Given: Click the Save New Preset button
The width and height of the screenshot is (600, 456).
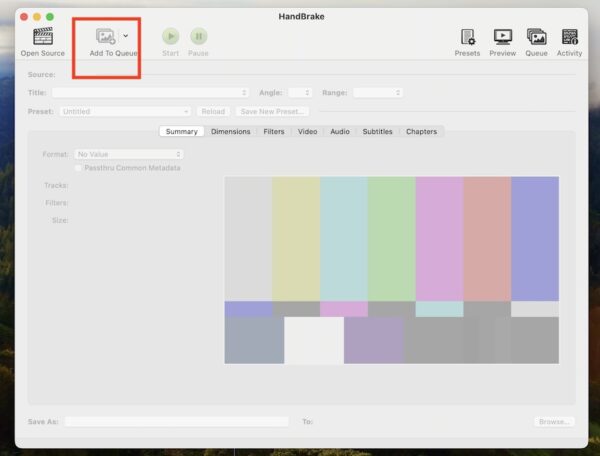Looking at the screenshot, I should point(273,111).
